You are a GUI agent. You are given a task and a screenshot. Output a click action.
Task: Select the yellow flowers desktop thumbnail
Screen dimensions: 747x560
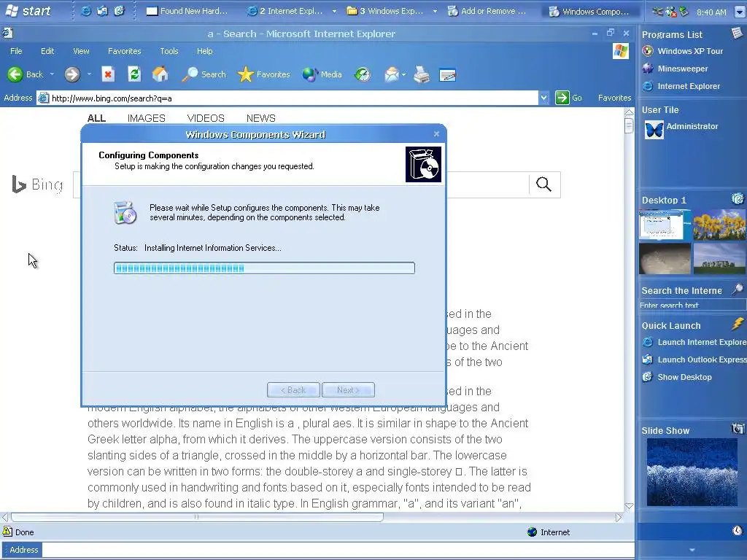[719, 225]
